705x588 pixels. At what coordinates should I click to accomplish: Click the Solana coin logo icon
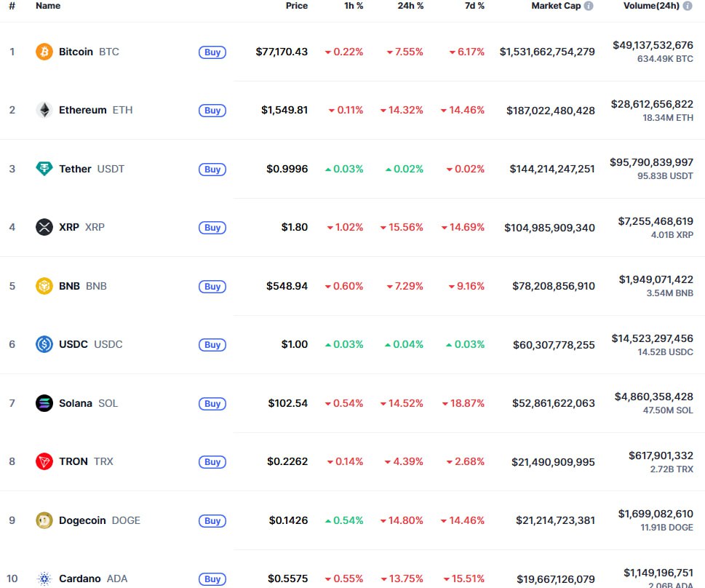pyautogui.click(x=44, y=403)
